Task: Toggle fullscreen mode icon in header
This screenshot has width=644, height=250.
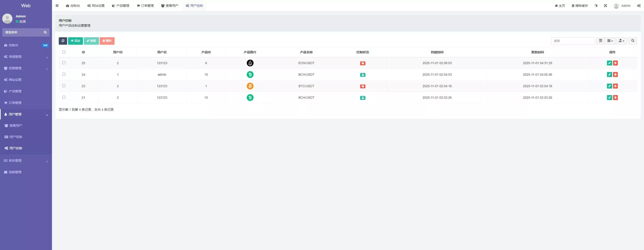Action: 605,6
